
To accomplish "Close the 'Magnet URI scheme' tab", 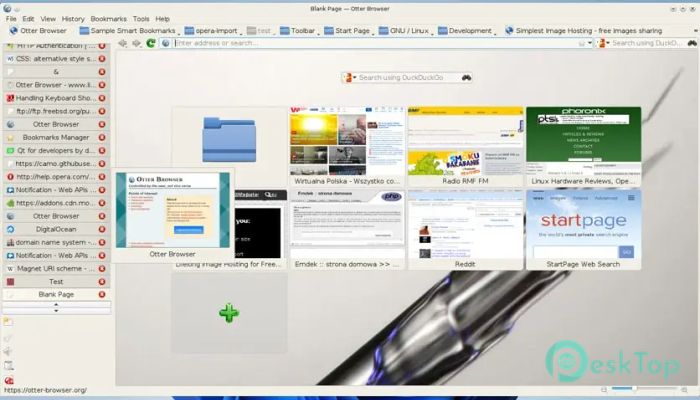I will [102, 269].
